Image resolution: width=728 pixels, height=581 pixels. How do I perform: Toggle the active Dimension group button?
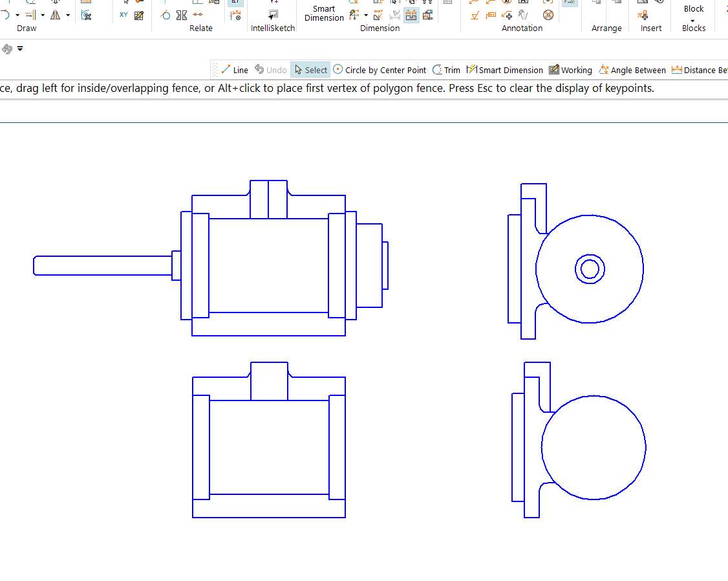pos(411,14)
